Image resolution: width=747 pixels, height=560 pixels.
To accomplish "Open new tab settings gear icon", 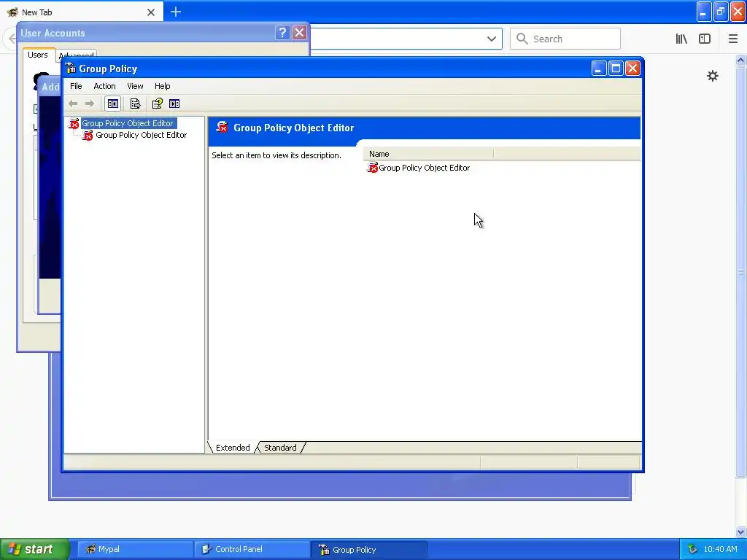I will 712,76.
